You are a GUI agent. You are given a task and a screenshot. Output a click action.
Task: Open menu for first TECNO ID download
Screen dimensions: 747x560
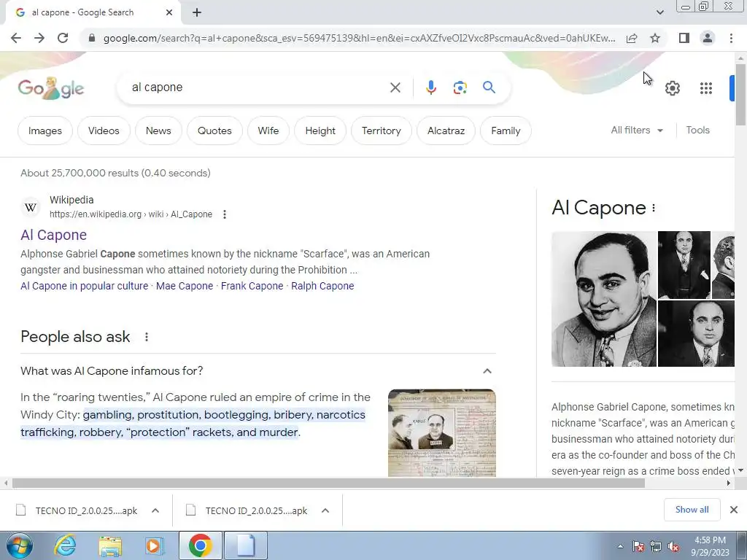pos(155,510)
